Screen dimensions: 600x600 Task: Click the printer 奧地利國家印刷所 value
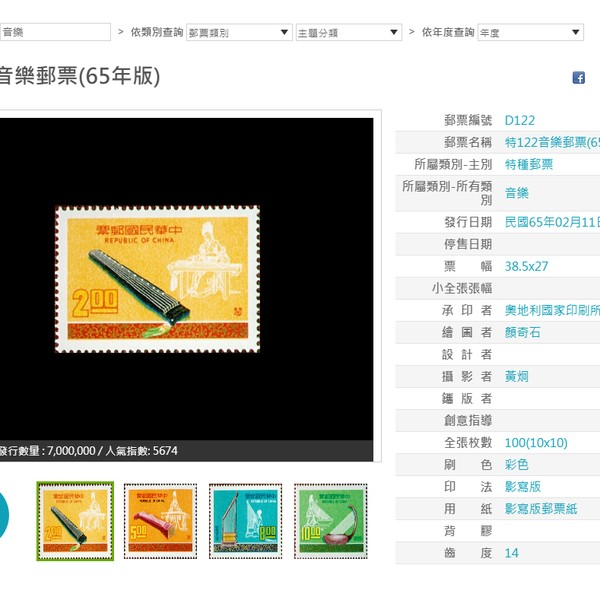[552, 310]
